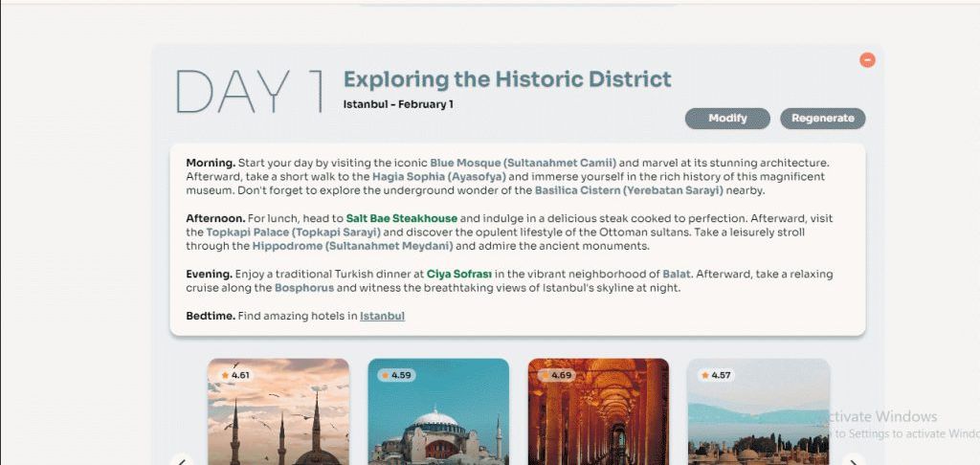
Task: Collapse Day 1 card with orange minus icon
Action: click(867, 60)
